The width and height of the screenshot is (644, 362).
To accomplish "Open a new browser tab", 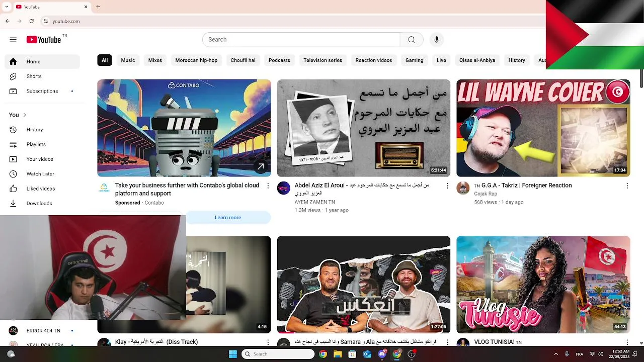I will 98,7.
